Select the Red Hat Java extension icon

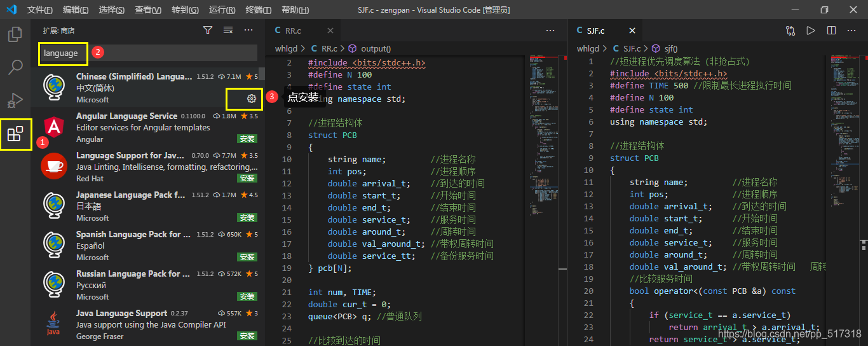[x=54, y=167]
